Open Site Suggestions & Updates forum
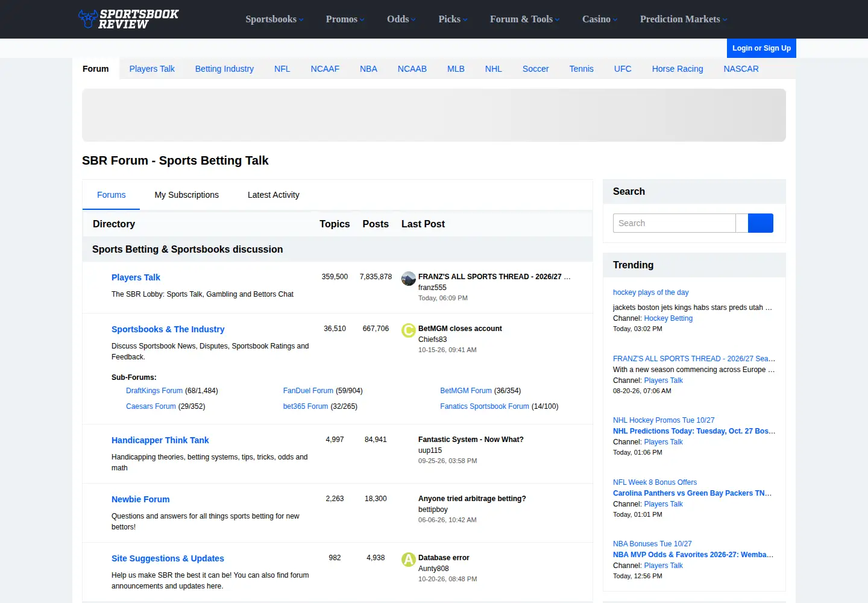Screen dimensions: 868x603 pyautogui.click(x=168, y=558)
